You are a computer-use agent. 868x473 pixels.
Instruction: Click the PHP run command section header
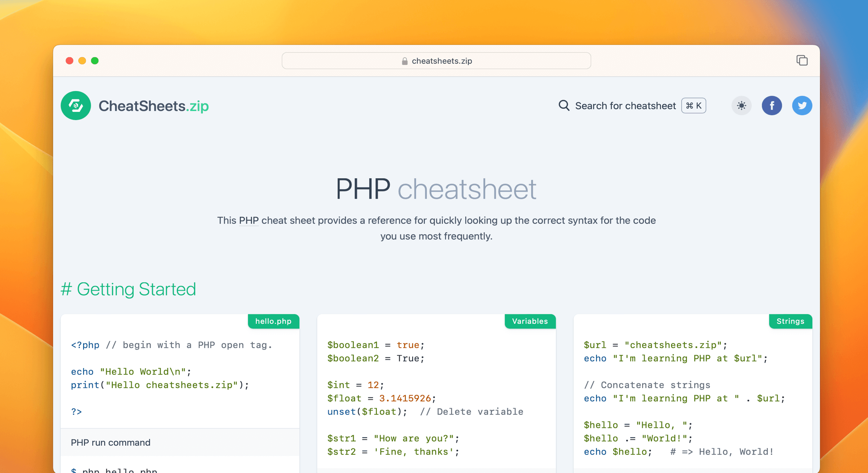(111, 442)
